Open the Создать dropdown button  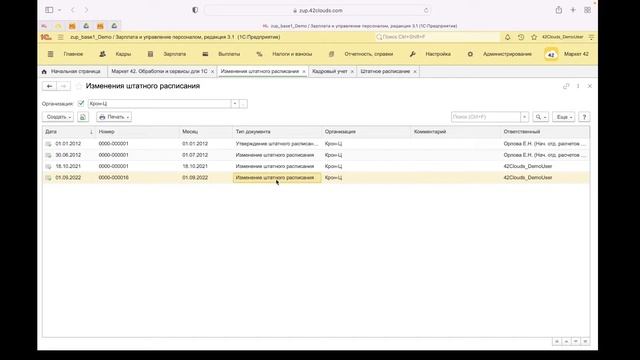click(58, 117)
